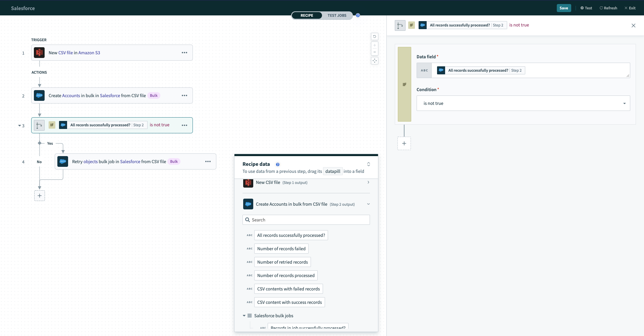Expand the New CSV file output
644x336 pixels.
(x=368, y=183)
